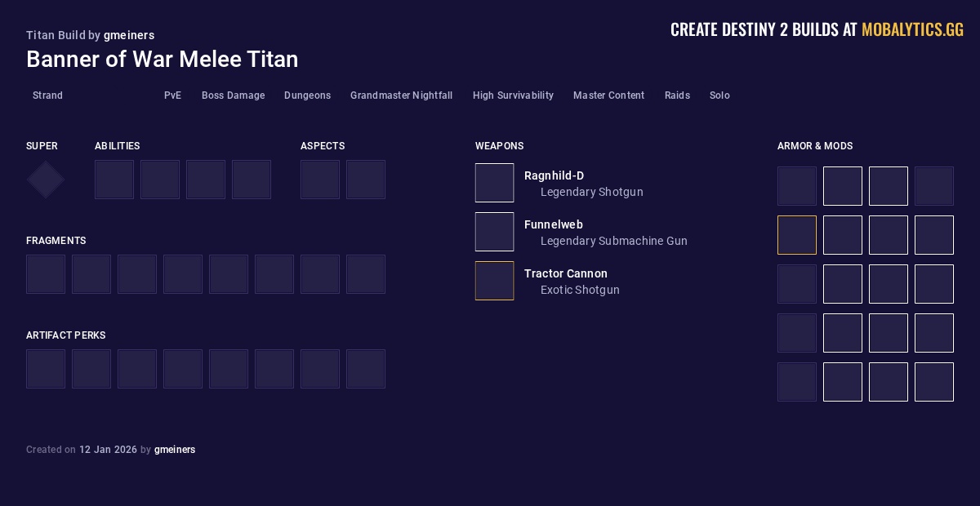Toggle the Solo tag
This screenshot has width=980, height=506.
click(x=719, y=95)
